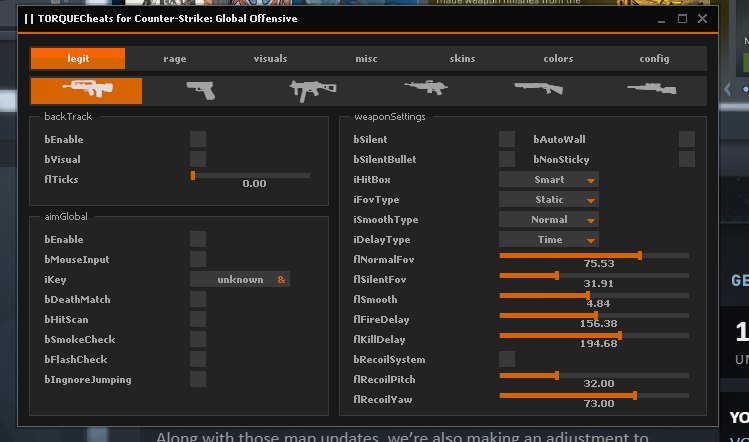This screenshot has width=749, height=442.
Task: Enable aimGlobal bEnable checkbox
Action: point(198,239)
